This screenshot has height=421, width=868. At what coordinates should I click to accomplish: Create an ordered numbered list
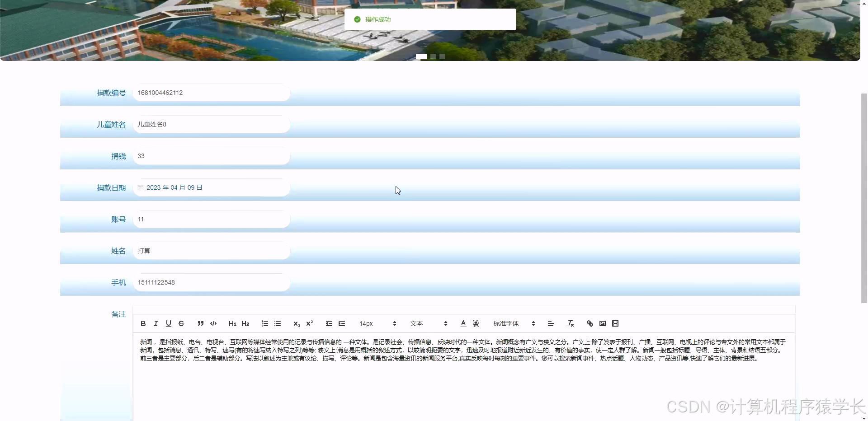pyautogui.click(x=265, y=323)
